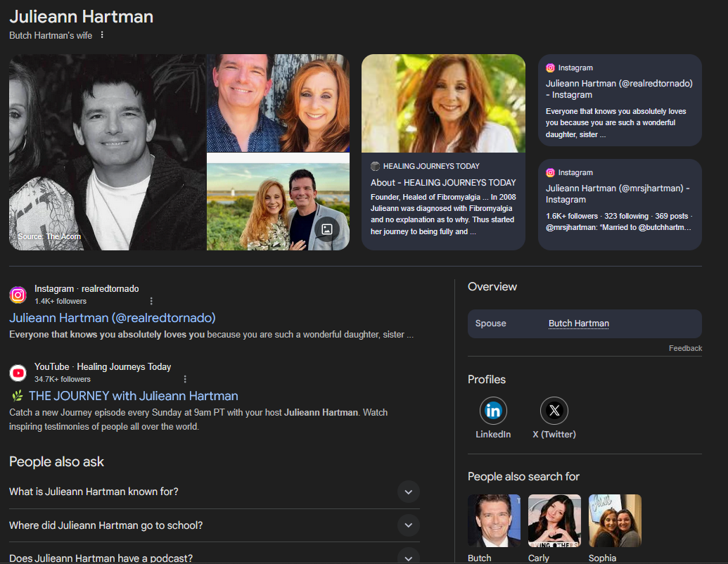The image size is (728, 564).
Task: Click the Instagram icon on the realredtornado card
Action: pyautogui.click(x=550, y=68)
